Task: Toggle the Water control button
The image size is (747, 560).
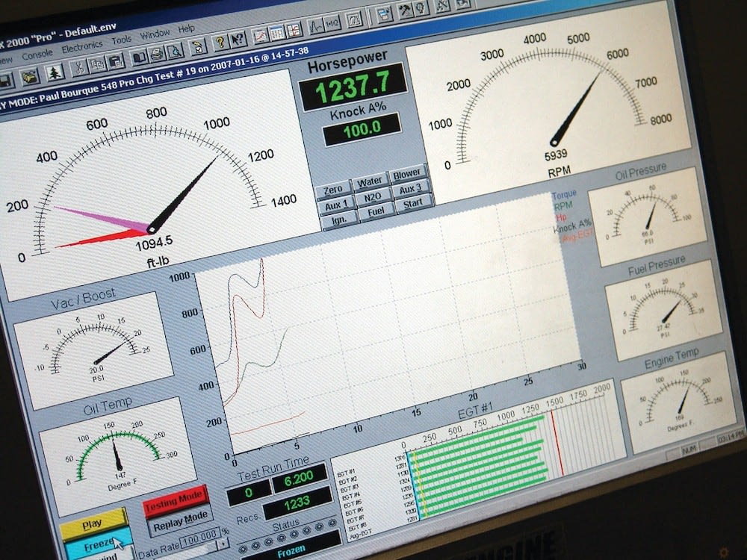Action: point(370,182)
